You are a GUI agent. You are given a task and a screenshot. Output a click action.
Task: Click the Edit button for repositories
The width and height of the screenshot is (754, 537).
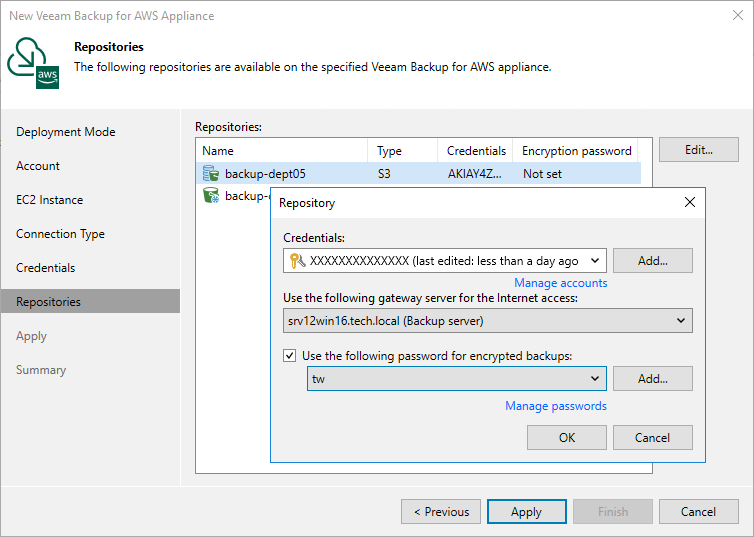(698, 150)
